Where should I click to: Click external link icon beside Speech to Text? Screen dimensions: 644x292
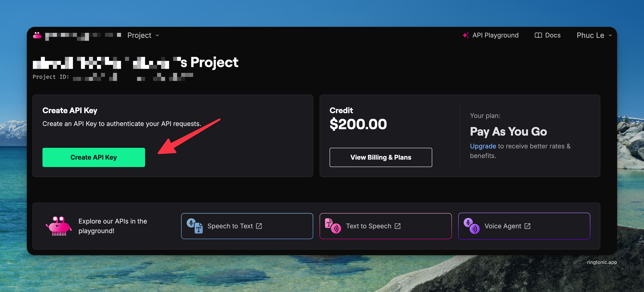coord(259,226)
